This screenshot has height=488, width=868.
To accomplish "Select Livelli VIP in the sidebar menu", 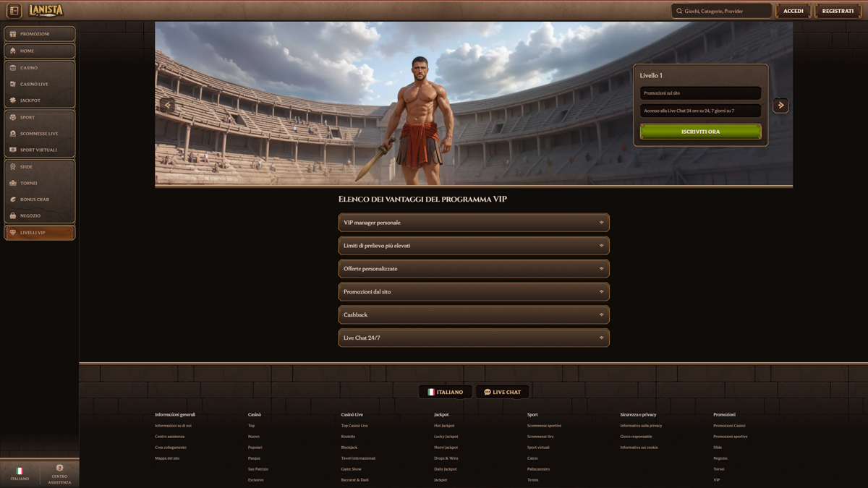I will pyautogui.click(x=40, y=233).
